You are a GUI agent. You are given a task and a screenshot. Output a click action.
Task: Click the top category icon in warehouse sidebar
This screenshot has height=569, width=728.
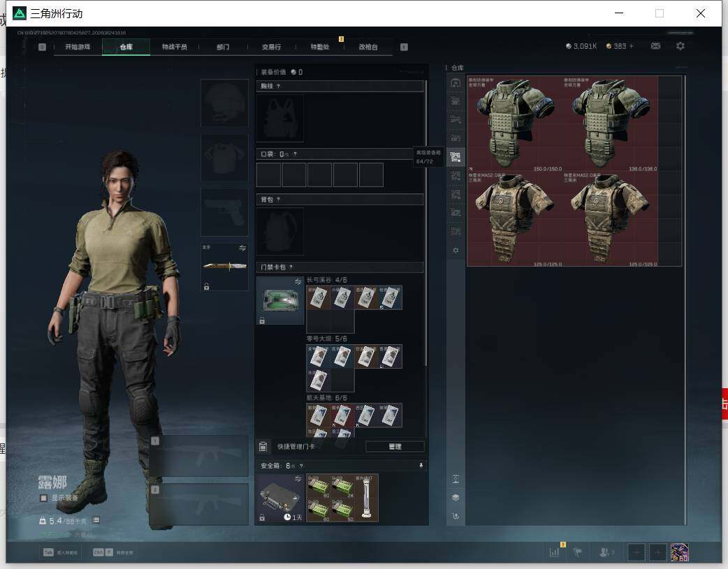click(456, 83)
